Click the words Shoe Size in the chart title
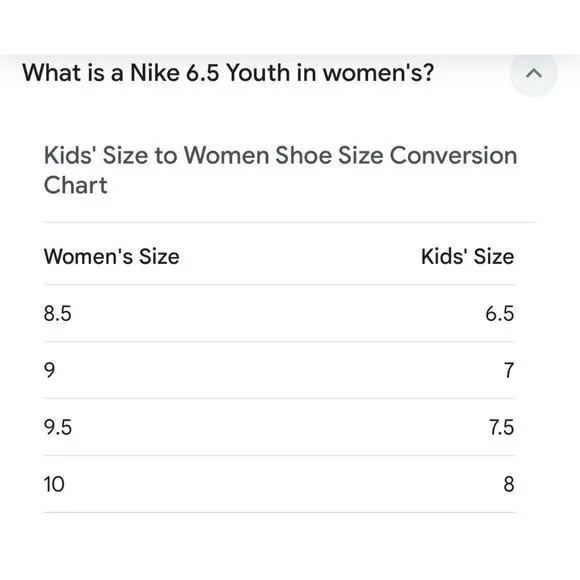Screen dimensions: 580x580 pos(329,155)
